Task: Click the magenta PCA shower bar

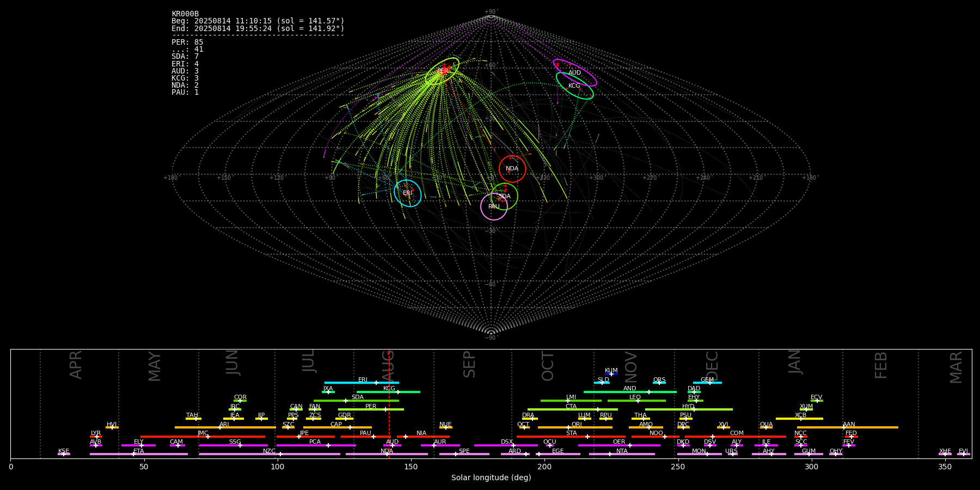Action: click(x=316, y=445)
